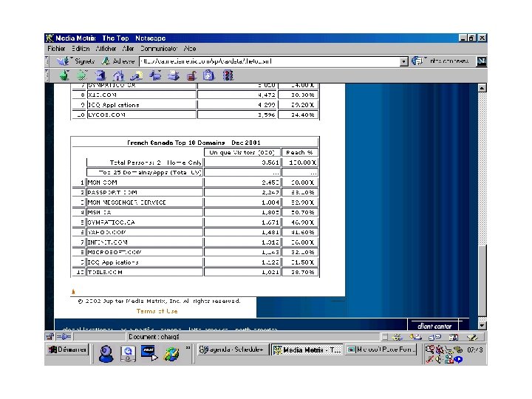The height and width of the screenshot is (399, 532).
Task: Click the Reach % column header
Action: [x=299, y=152]
